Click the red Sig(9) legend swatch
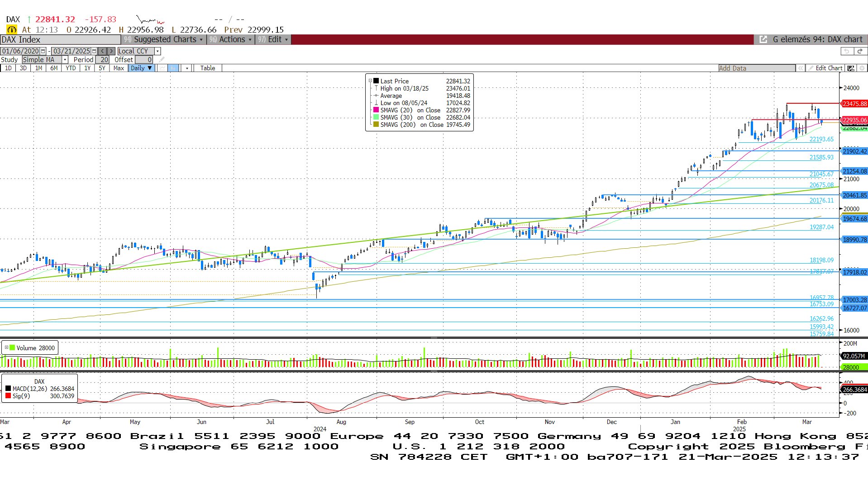This screenshot has height=482, width=868. tap(8, 396)
